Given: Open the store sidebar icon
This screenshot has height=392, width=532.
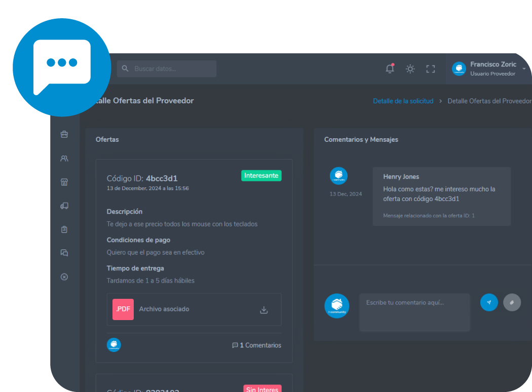Looking at the screenshot, I should click(64, 182).
